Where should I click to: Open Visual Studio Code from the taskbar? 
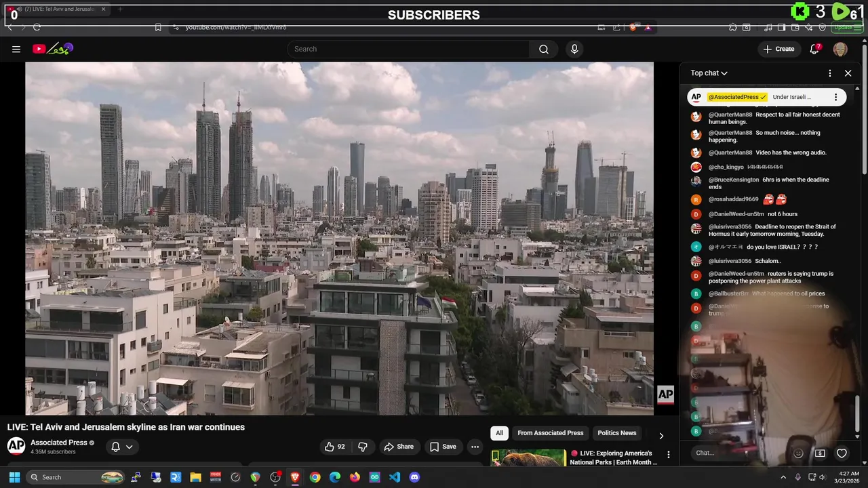coord(395,477)
